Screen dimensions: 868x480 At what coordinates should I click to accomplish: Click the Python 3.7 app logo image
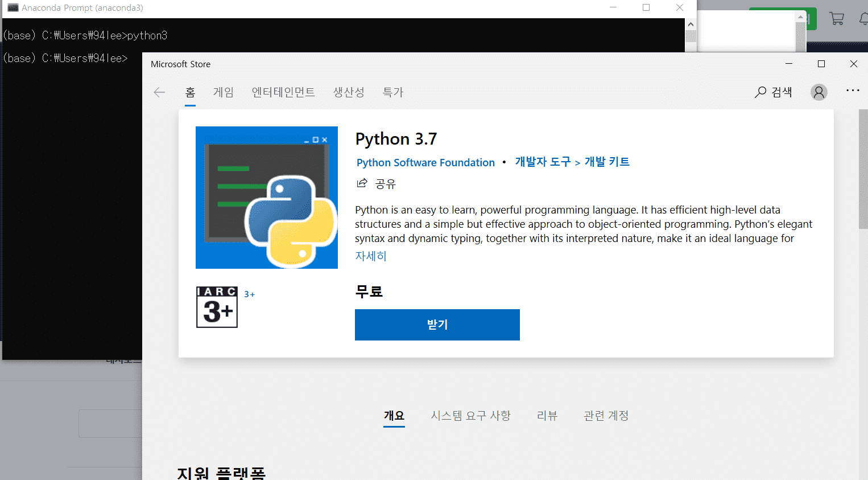point(267,198)
